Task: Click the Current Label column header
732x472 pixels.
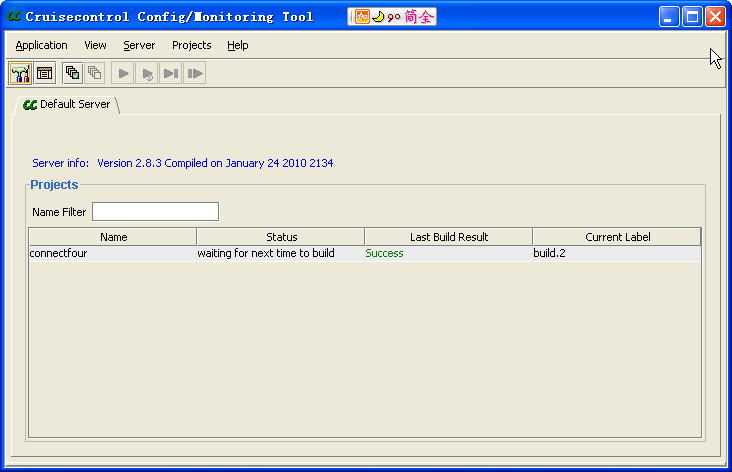Action: [617, 237]
